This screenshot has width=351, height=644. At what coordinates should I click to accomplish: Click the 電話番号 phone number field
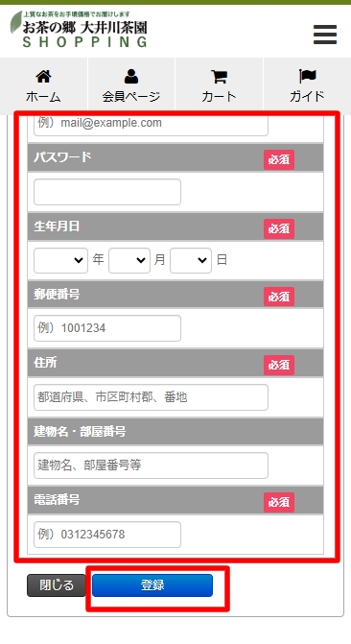(x=107, y=535)
